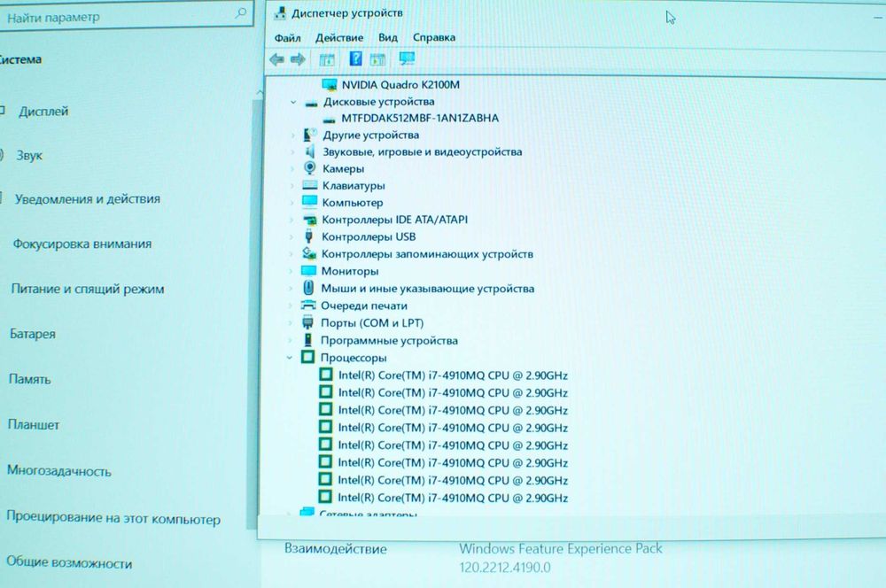Image resolution: width=886 pixels, height=588 pixels.
Task: Expand the Другие устройства node
Action: [292, 135]
